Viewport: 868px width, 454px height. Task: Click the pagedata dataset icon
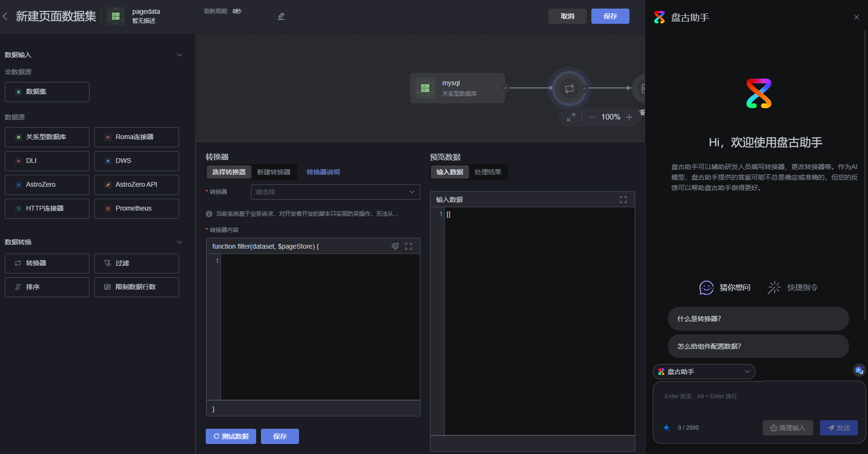point(116,16)
